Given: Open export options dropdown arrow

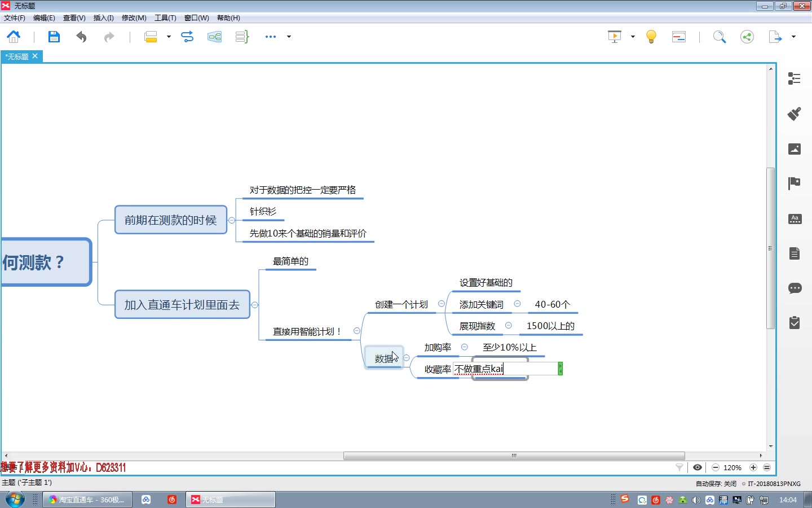Looking at the screenshot, I should point(793,37).
